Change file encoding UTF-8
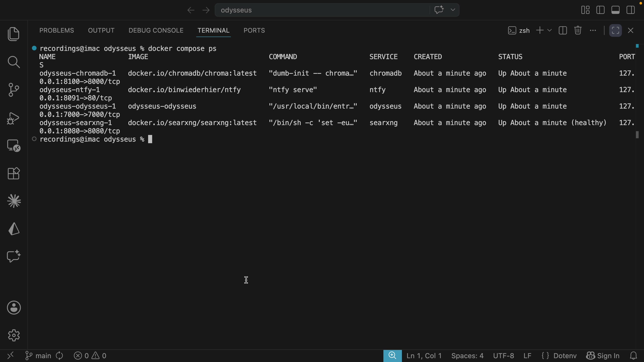Image resolution: width=644 pixels, height=362 pixels. coord(503,356)
